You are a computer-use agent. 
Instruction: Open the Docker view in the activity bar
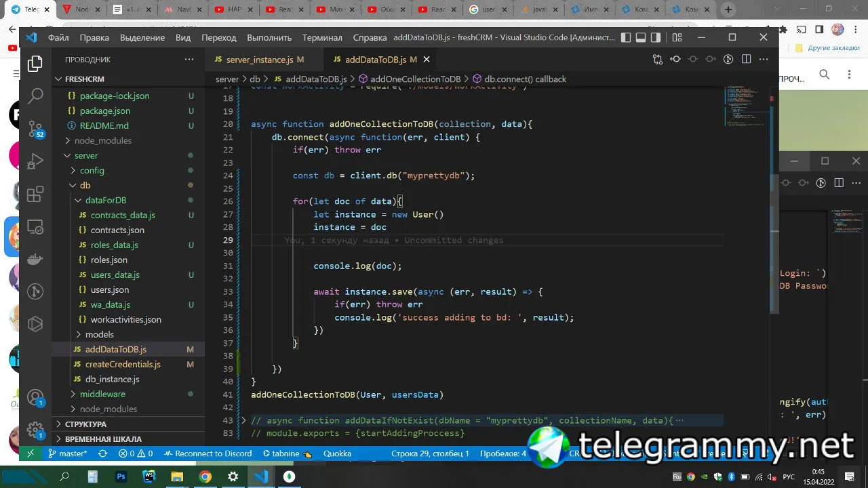point(35,260)
